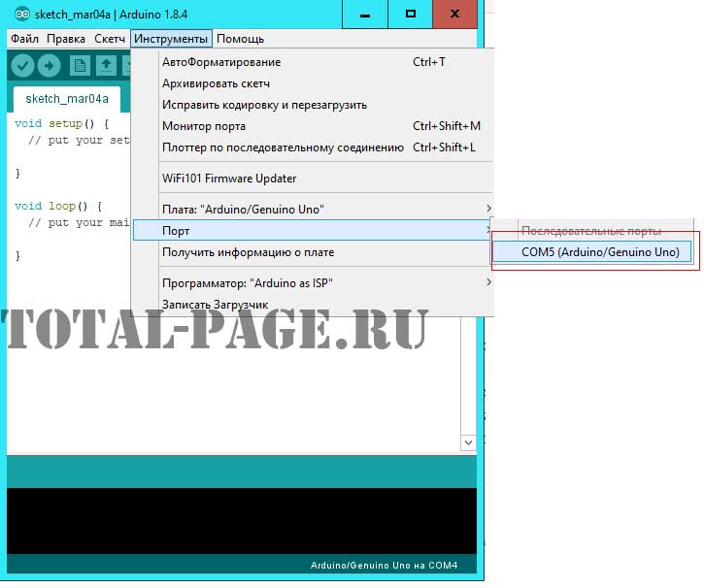The width and height of the screenshot is (704, 588).
Task: Open WiFi101 Firmware Updater
Action: coord(313,179)
